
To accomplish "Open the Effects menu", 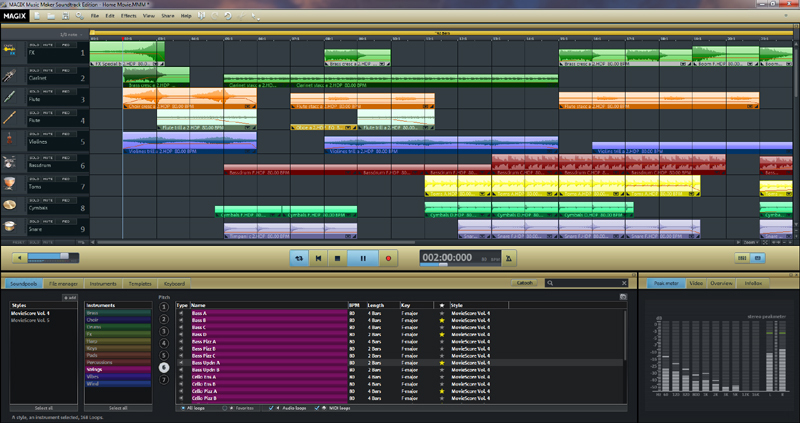I will click(x=129, y=16).
